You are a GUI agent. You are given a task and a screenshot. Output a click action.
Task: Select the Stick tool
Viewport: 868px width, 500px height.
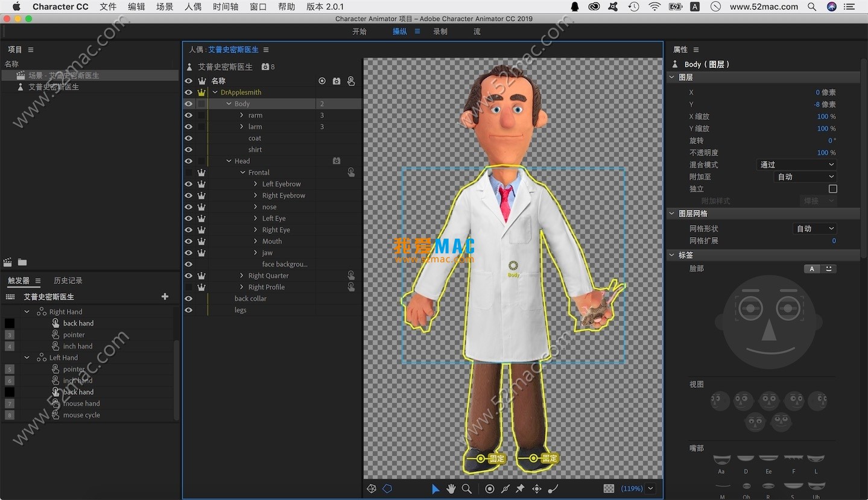[505, 489]
